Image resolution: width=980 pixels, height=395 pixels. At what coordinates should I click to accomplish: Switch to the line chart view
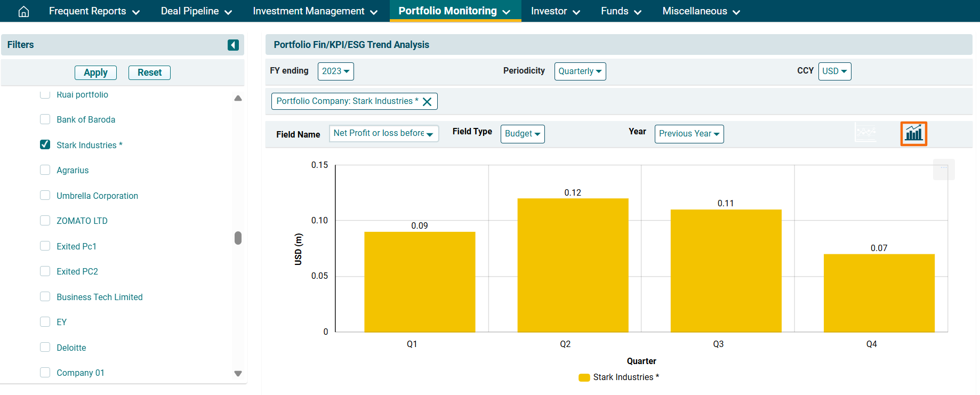(865, 133)
